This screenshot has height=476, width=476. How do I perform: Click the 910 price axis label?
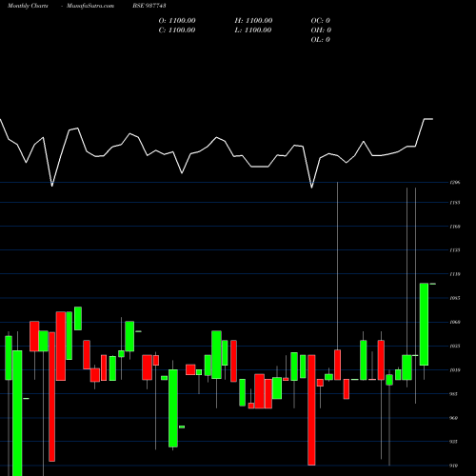click(x=454, y=466)
